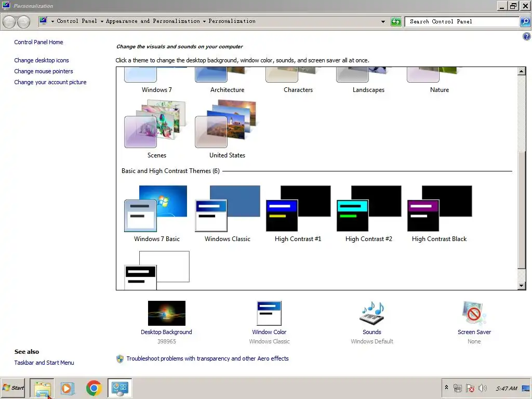Open the Sounds settings icon
The image size is (532, 399).
click(372, 313)
